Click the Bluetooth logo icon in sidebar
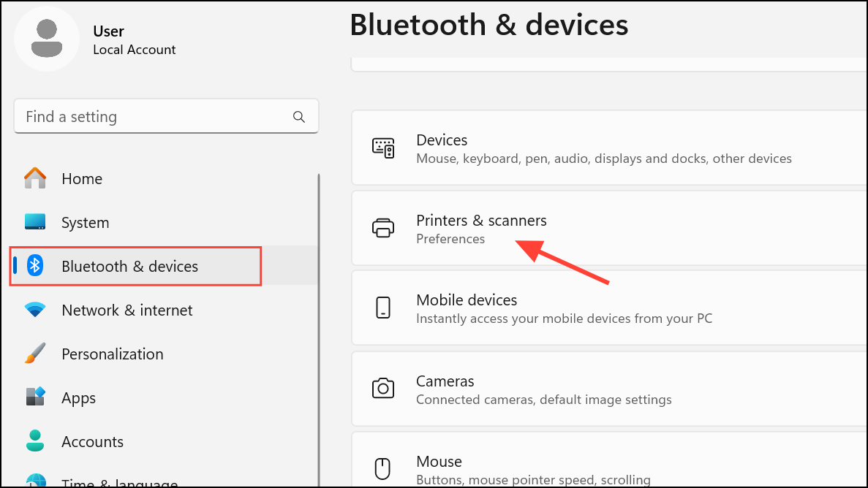 click(x=35, y=266)
